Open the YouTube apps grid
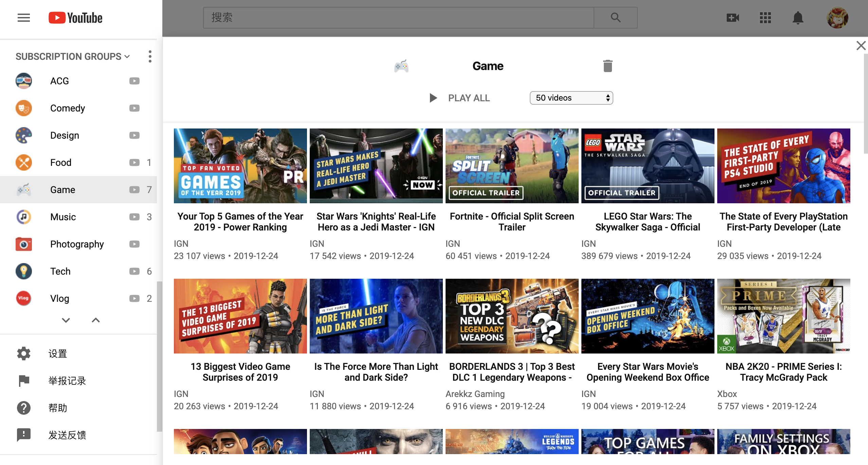 765,18
